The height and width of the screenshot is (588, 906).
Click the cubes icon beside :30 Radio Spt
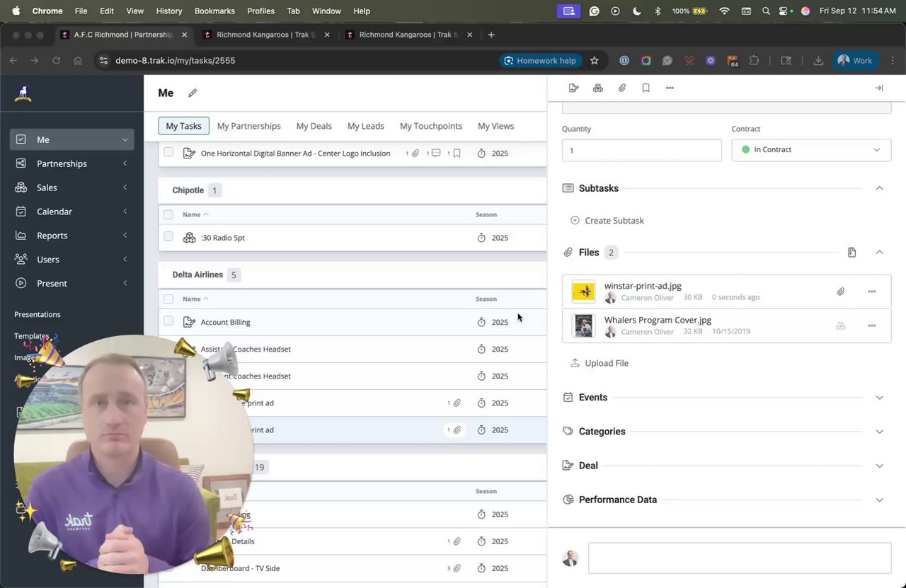click(189, 238)
